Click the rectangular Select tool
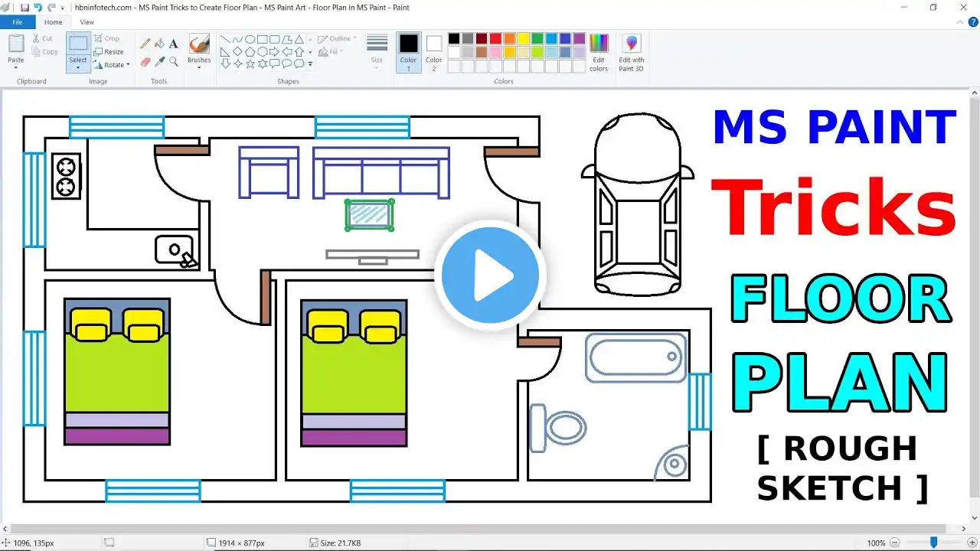This screenshot has height=551, width=980. [78, 44]
